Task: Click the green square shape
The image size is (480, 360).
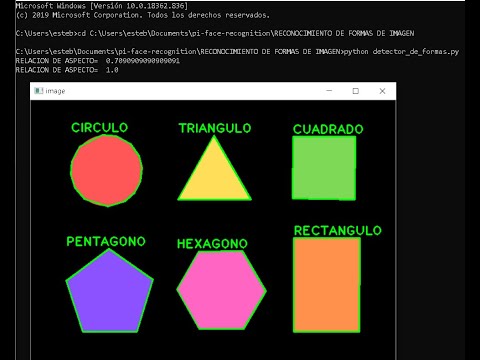Action: point(324,168)
